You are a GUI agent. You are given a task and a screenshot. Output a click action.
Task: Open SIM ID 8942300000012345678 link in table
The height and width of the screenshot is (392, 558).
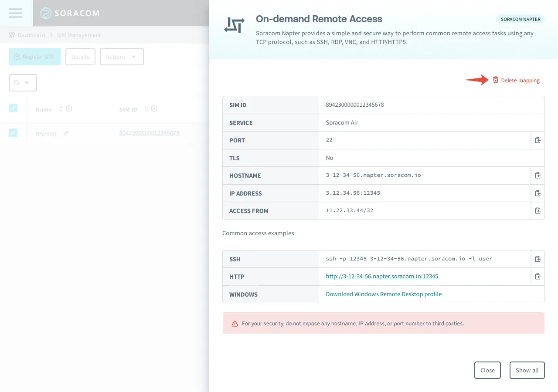(149, 133)
